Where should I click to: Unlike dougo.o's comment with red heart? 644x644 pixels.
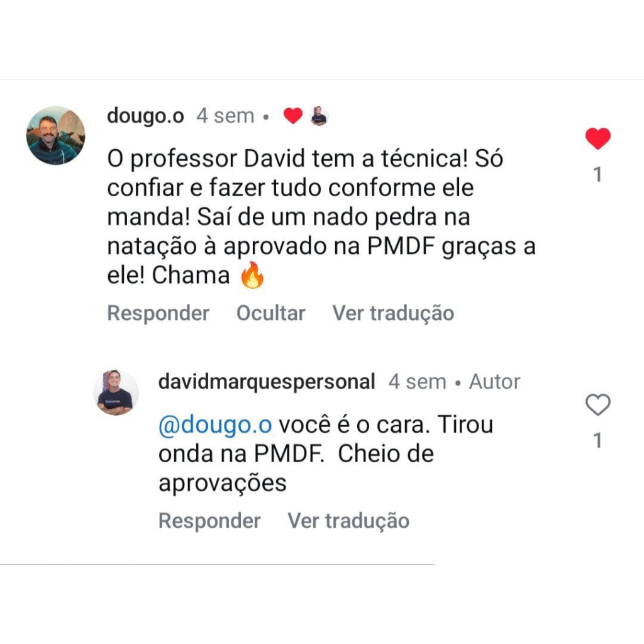point(597,138)
